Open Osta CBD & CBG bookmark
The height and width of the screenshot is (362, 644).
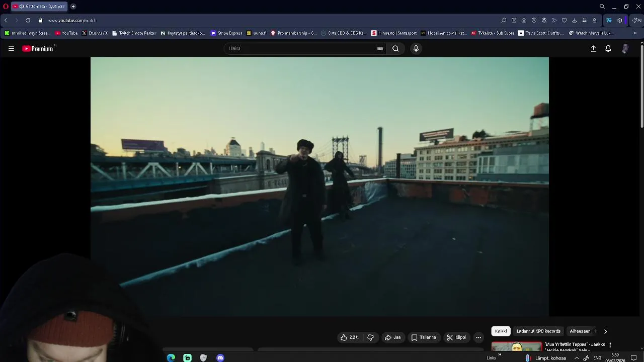(344, 33)
